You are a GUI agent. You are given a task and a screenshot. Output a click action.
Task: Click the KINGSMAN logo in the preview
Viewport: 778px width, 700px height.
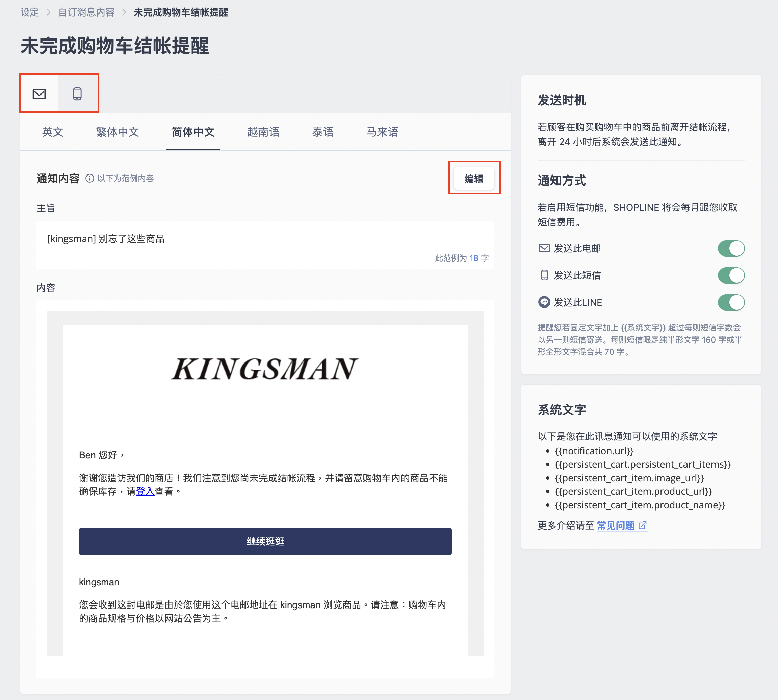click(265, 369)
